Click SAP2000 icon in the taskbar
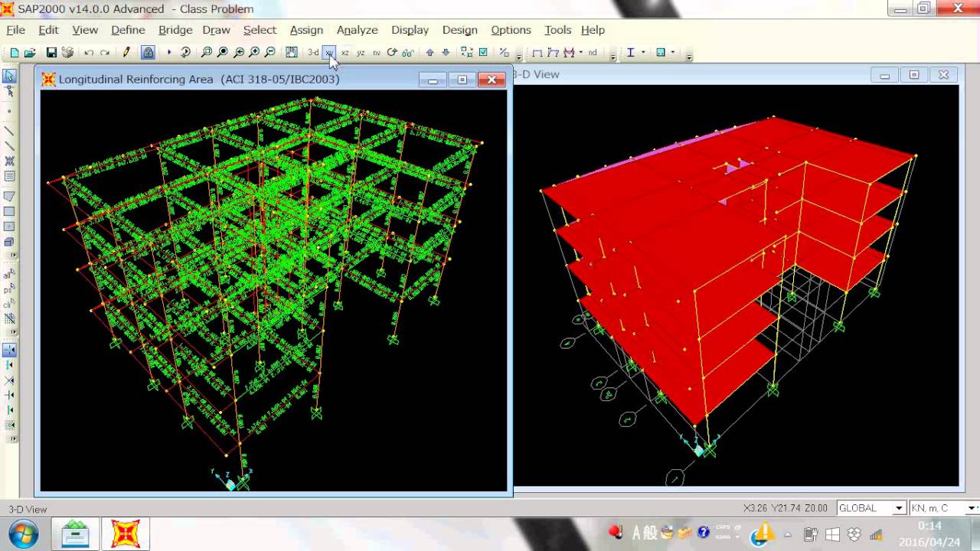This screenshot has height=551, width=980. click(126, 533)
